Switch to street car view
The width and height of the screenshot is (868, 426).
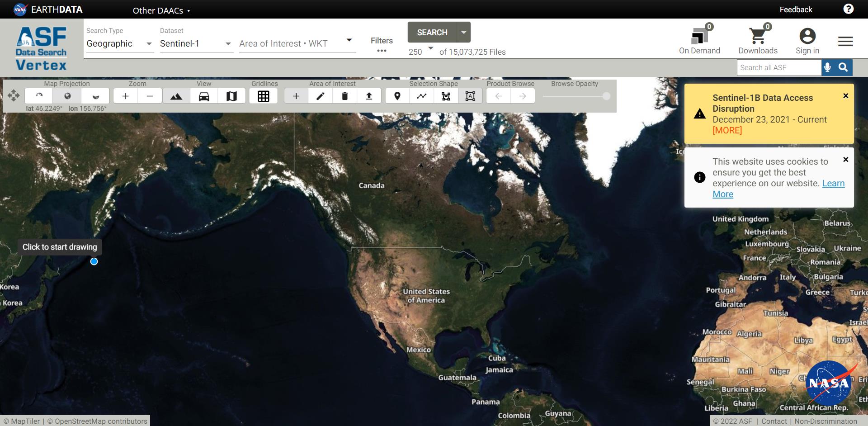[x=204, y=96]
